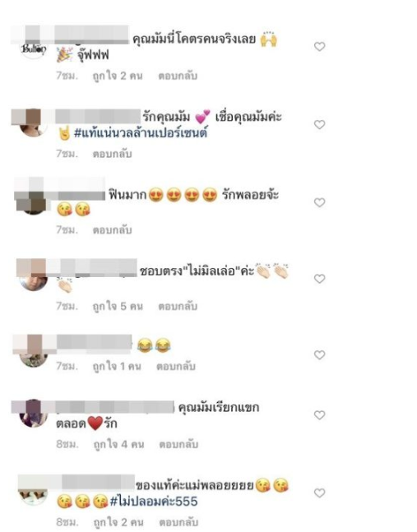
Task: Open hashtag #ไม่ปลอมค่ะ555
Action: (x=154, y=502)
